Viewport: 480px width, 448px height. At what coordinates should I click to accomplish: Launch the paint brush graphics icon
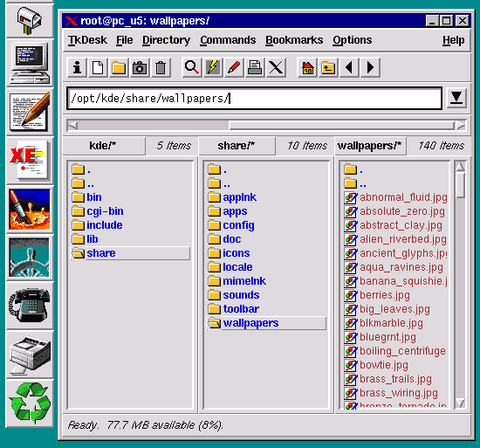pos(30,210)
